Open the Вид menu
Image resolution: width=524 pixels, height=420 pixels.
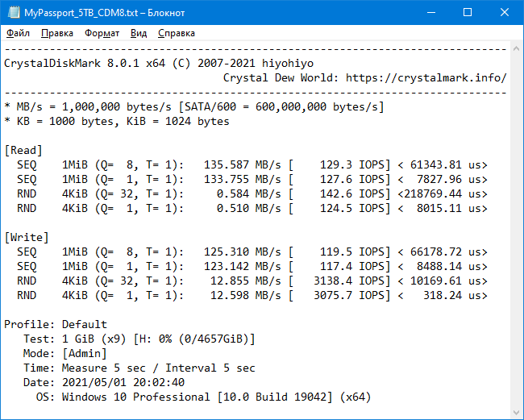point(139,33)
